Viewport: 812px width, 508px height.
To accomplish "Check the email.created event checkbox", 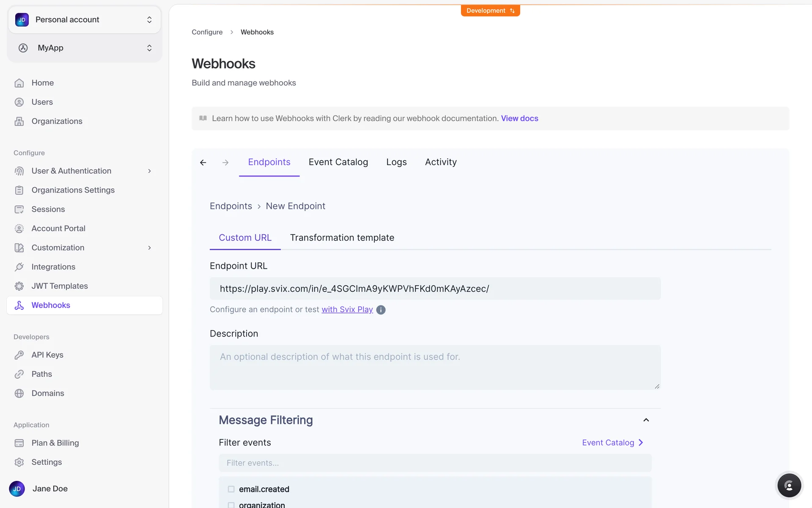I will point(231,489).
